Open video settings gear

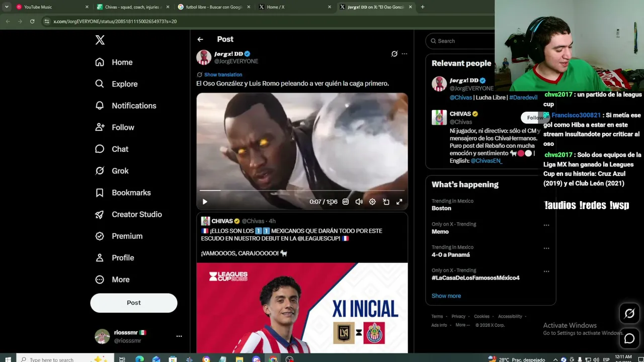(372, 202)
